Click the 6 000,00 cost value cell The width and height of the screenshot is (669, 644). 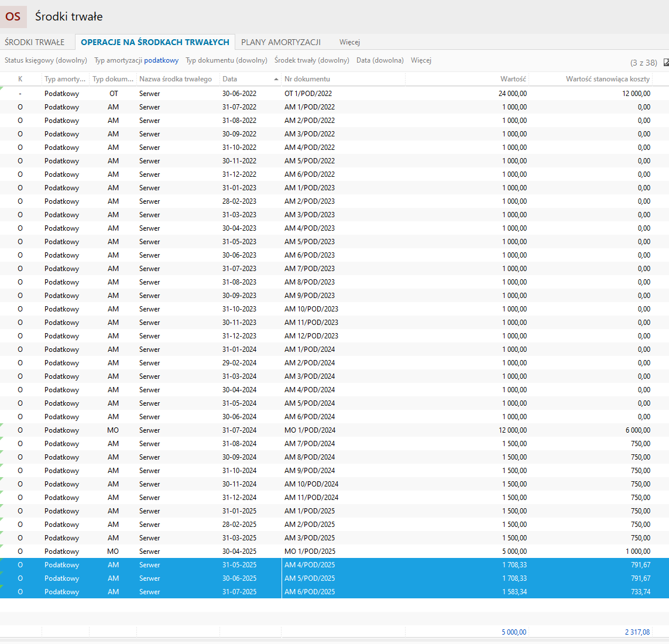click(x=638, y=430)
